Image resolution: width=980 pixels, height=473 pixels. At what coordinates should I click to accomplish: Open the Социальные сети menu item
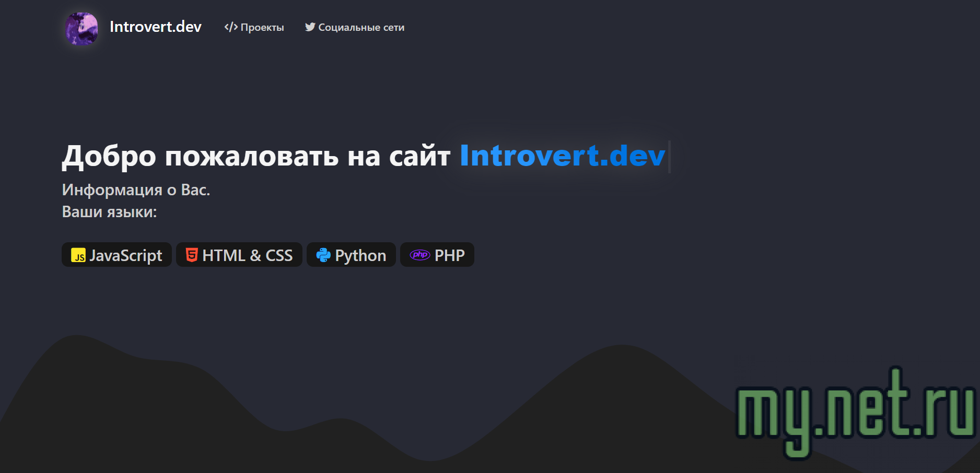click(x=361, y=28)
